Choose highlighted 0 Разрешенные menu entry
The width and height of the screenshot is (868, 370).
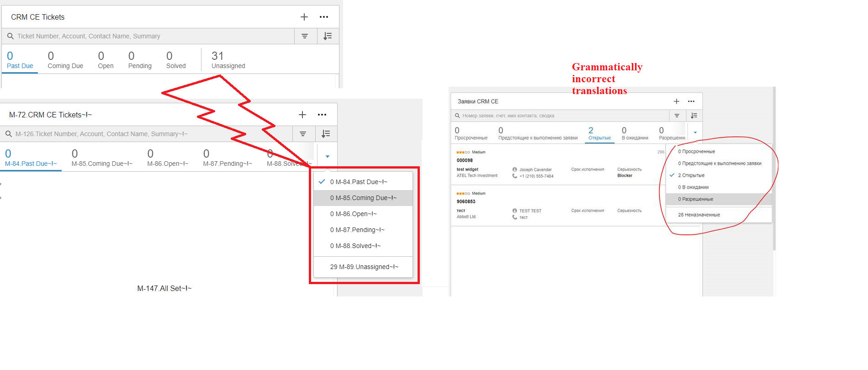[x=719, y=199]
